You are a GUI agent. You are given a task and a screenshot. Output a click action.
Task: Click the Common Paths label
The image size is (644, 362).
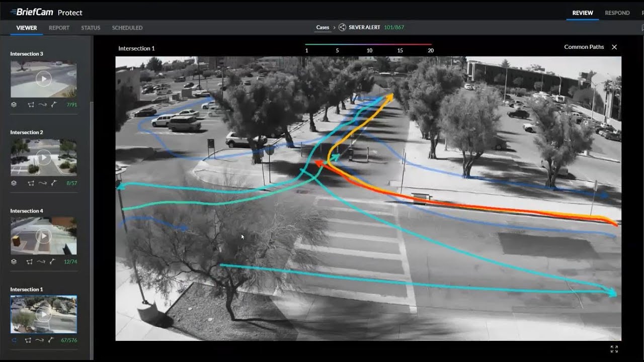[x=584, y=47]
